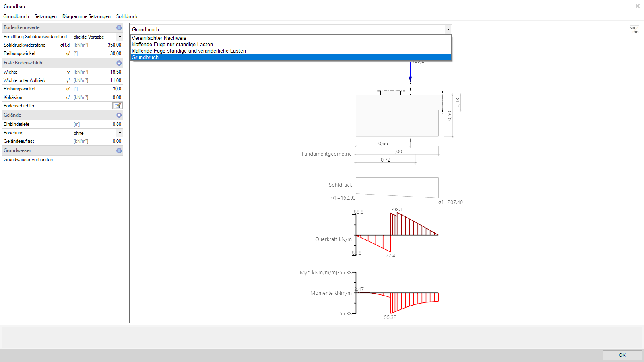Collapse the Bodenkennwerte section
Screen dimensions: 644x362
click(x=119, y=28)
